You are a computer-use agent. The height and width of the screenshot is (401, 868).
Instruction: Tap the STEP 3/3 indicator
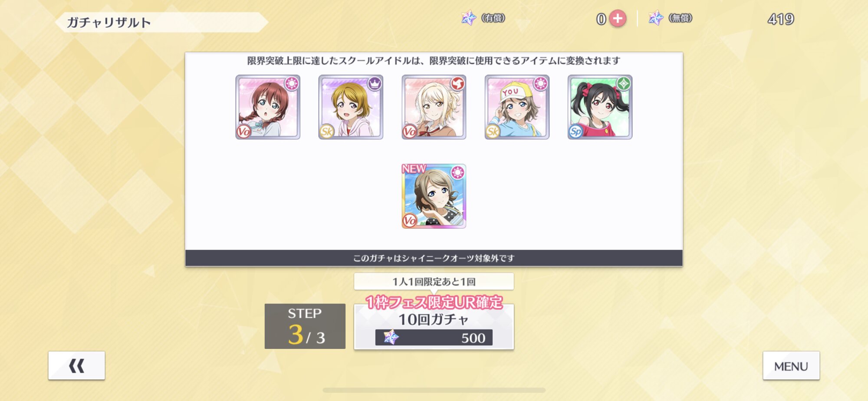pyautogui.click(x=305, y=326)
